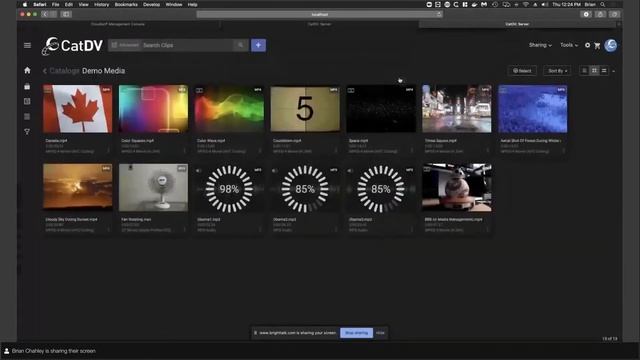
Task: Open the Canada flag thumbnail
Action: click(78, 109)
